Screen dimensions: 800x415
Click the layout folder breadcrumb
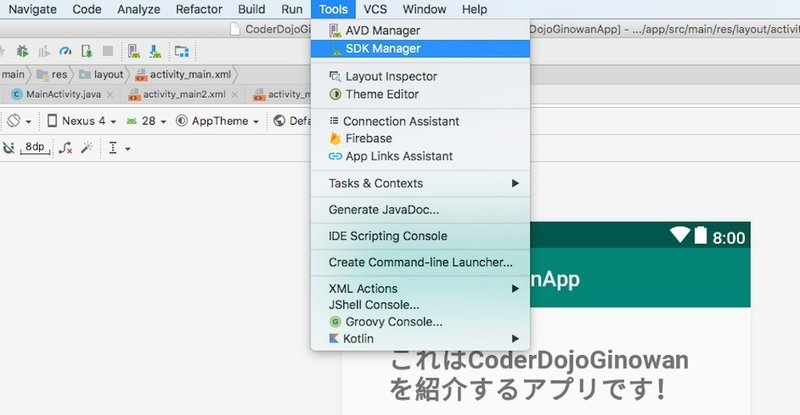[x=102, y=75]
